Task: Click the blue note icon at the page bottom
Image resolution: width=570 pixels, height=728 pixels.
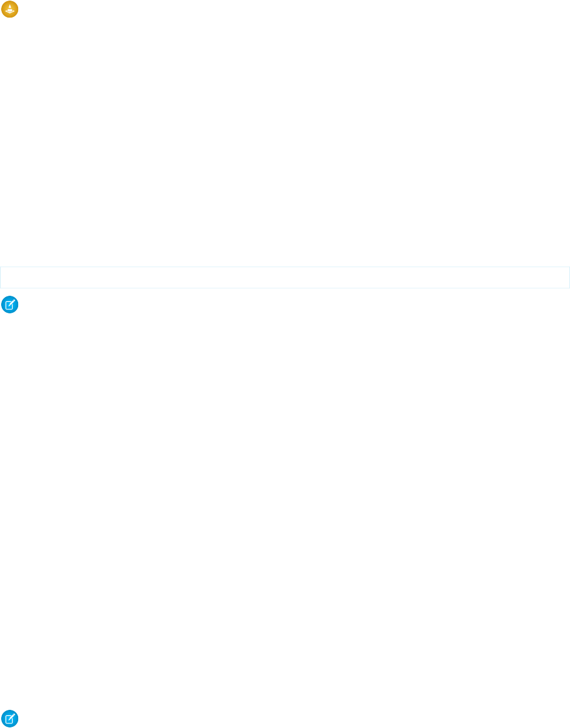Action: [9, 719]
